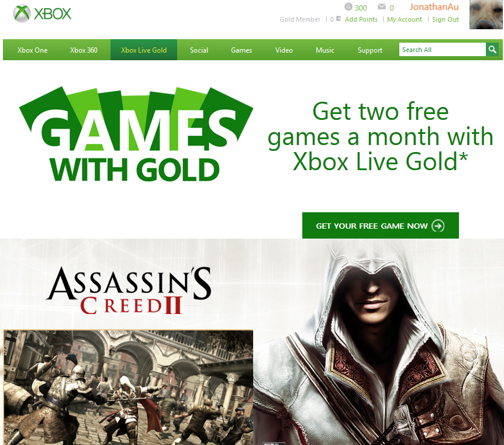The width and height of the screenshot is (504, 445).
Task: Open the Support menu
Action: pos(370,50)
